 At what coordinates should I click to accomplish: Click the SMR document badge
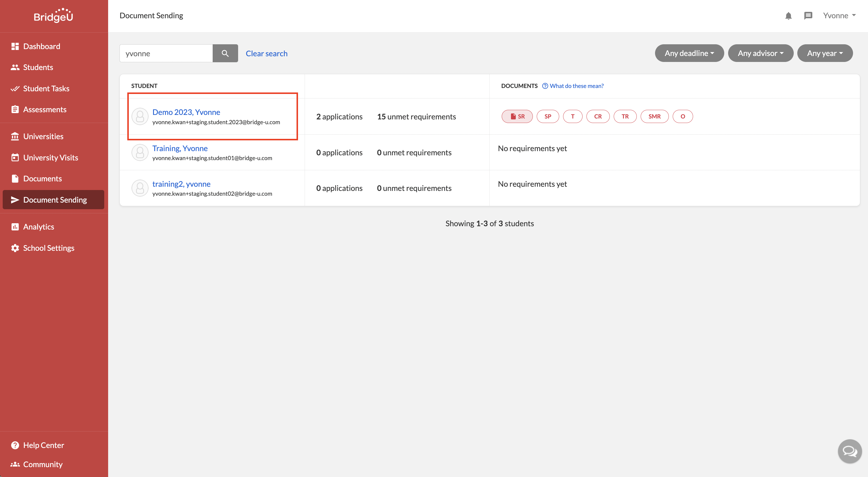(x=654, y=116)
